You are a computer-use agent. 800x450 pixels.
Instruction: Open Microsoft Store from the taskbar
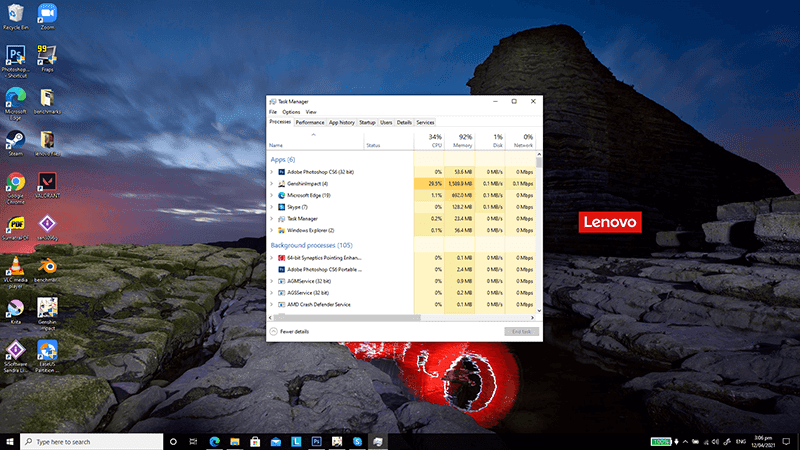255,442
